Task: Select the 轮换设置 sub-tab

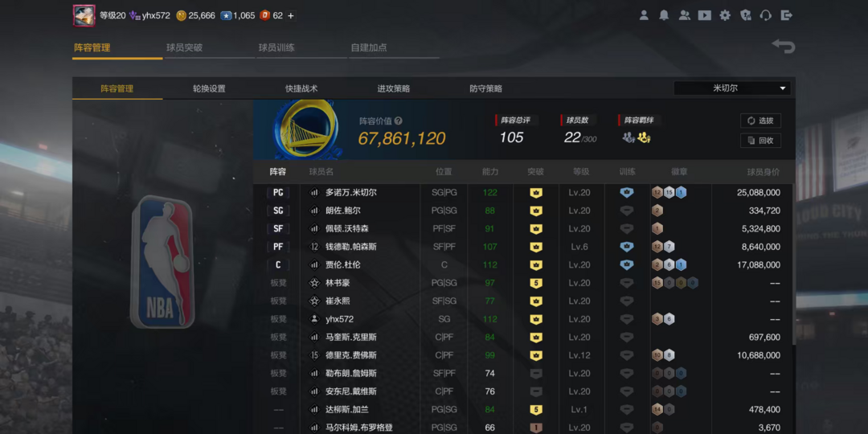Action: pyautogui.click(x=209, y=88)
